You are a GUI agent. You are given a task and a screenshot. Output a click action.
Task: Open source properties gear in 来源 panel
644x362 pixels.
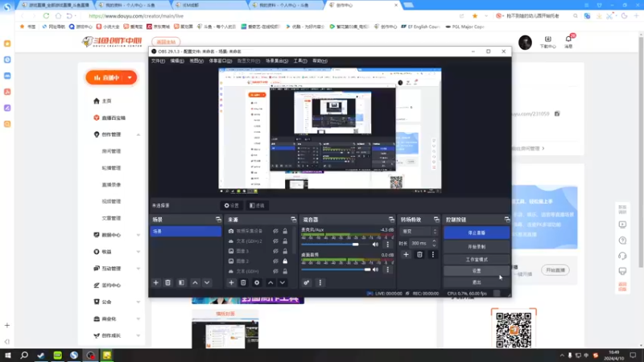(x=257, y=283)
